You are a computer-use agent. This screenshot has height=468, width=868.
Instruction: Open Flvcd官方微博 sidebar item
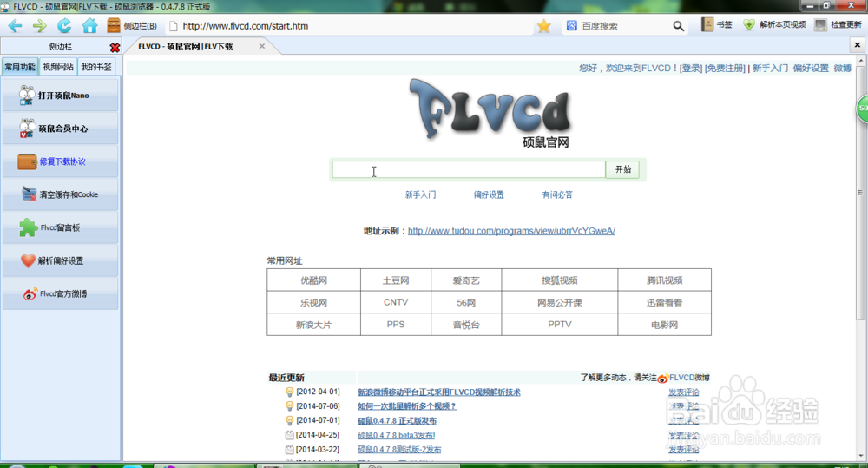pyautogui.click(x=61, y=294)
